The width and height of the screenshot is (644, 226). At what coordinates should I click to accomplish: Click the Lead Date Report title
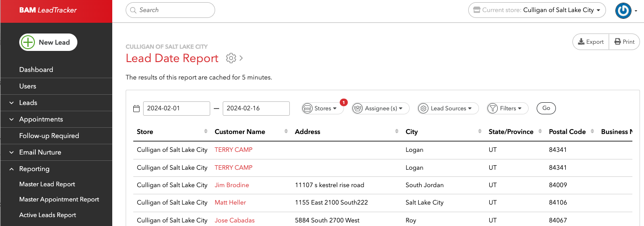(x=172, y=58)
